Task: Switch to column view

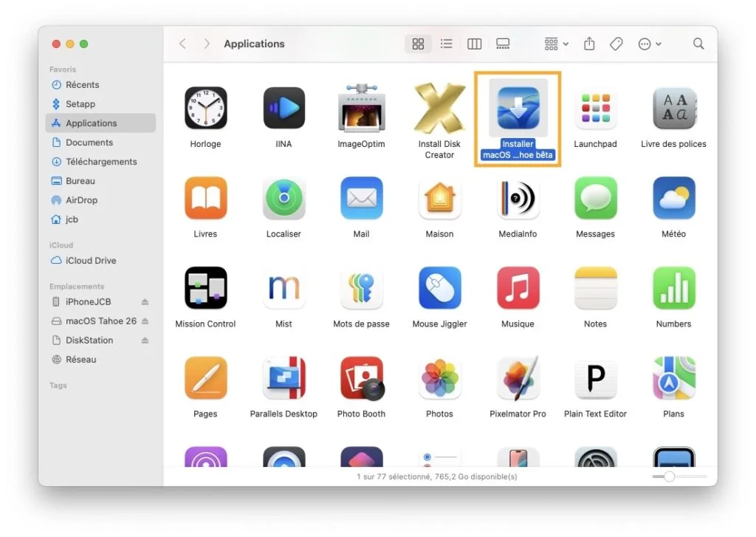Action: (x=474, y=44)
